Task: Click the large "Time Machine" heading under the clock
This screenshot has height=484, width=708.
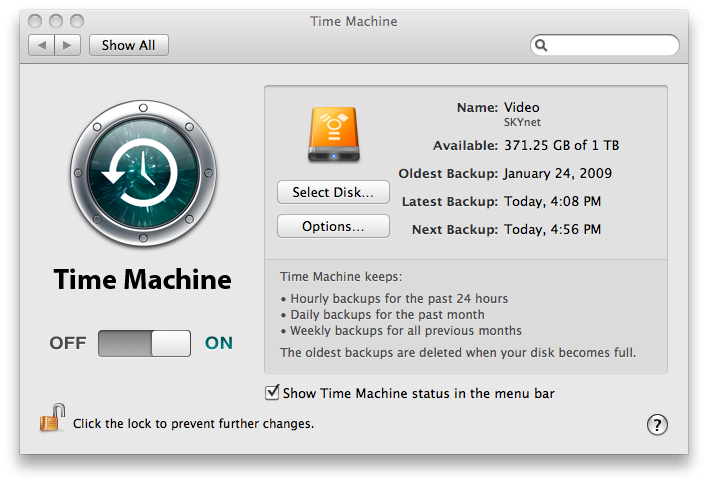Action: (143, 279)
